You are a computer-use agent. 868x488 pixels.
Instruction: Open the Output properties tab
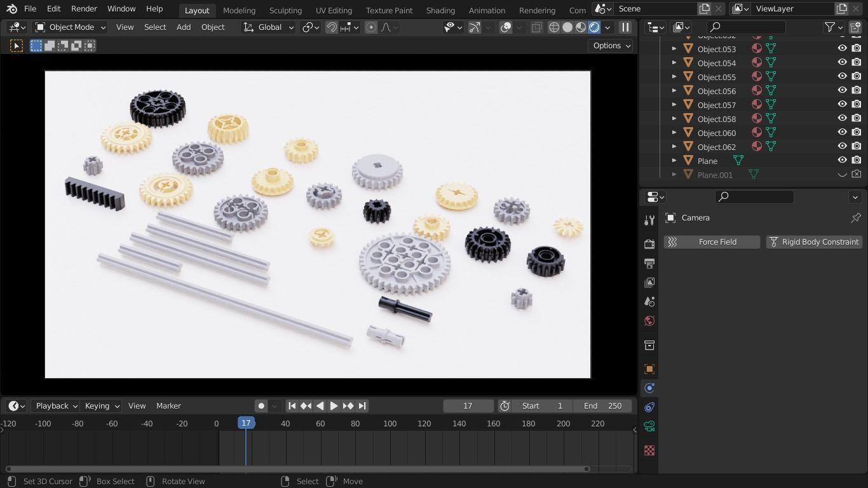[649, 263]
